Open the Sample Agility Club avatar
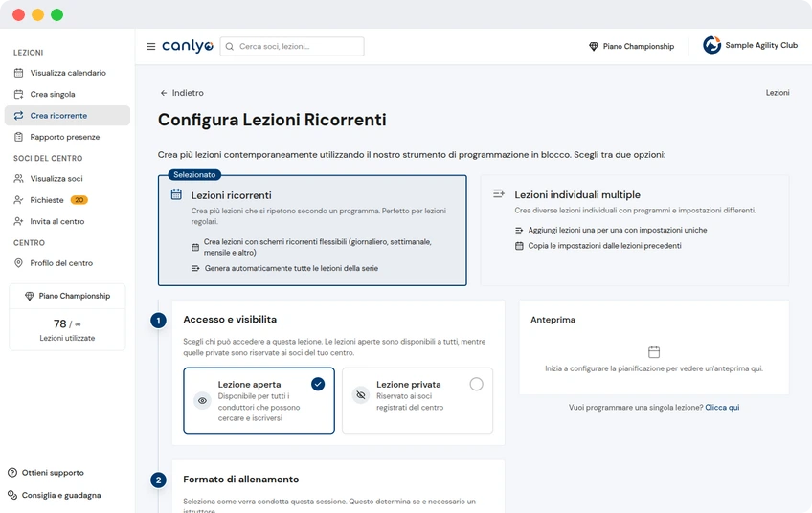 (712, 45)
